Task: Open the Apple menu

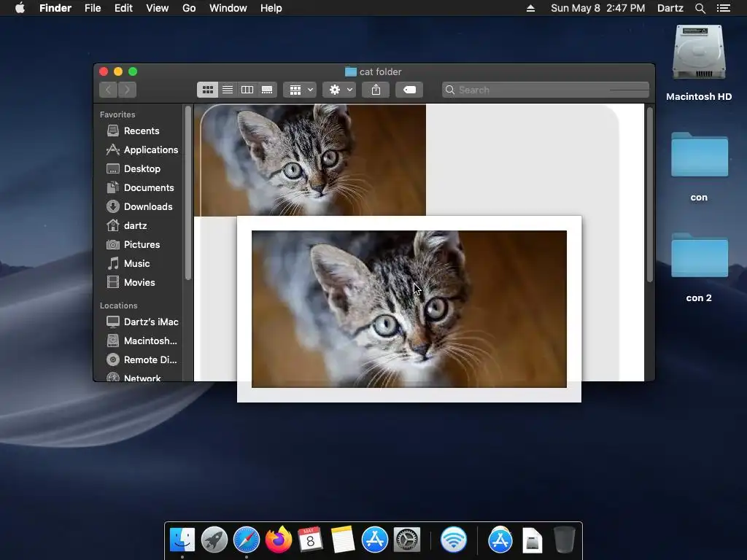Action: [20, 8]
